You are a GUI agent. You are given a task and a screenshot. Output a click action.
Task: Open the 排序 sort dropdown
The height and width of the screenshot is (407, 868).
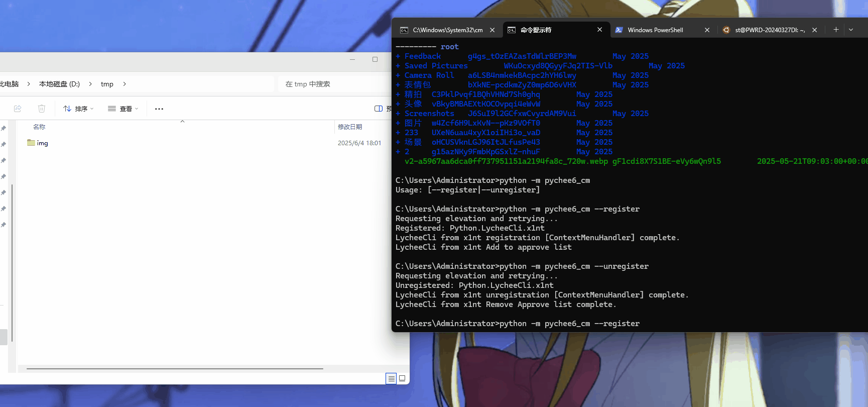[x=78, y=109]
